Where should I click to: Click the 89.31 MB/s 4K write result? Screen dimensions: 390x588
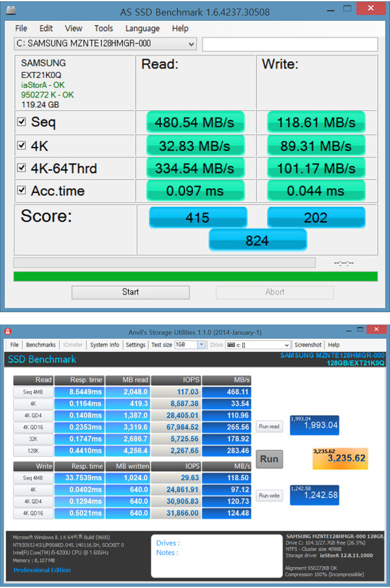pyautogui.click(x=316, y=146)
